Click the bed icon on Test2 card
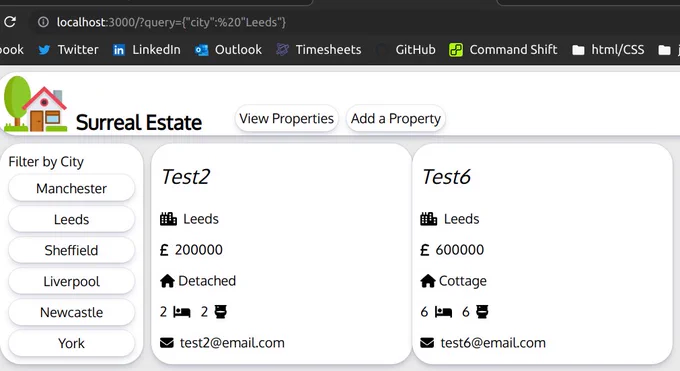This screenshot has height=371, width=680. 182,312
